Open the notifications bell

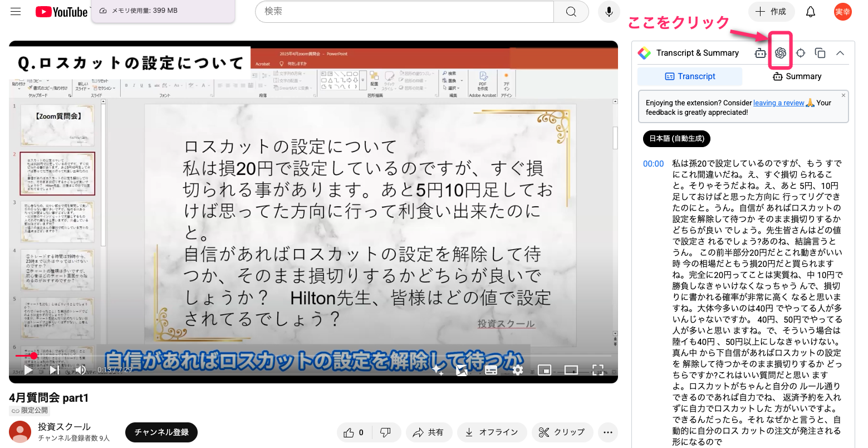tap(811, 11)
